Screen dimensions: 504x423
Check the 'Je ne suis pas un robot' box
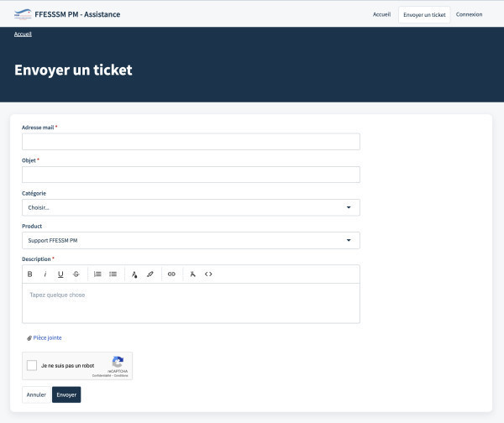click(32, 365)
